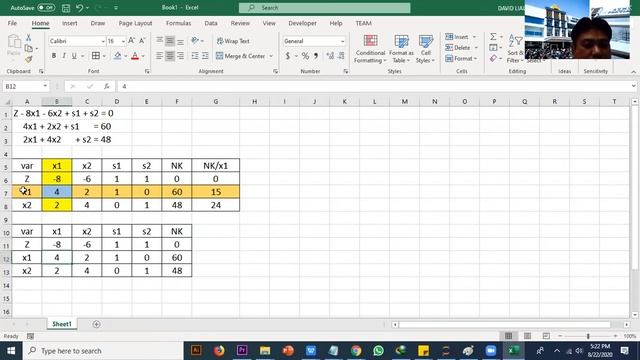640x360 pixels.
Task: Open the Name Box dropdown arrow
Action: (45, 86)
